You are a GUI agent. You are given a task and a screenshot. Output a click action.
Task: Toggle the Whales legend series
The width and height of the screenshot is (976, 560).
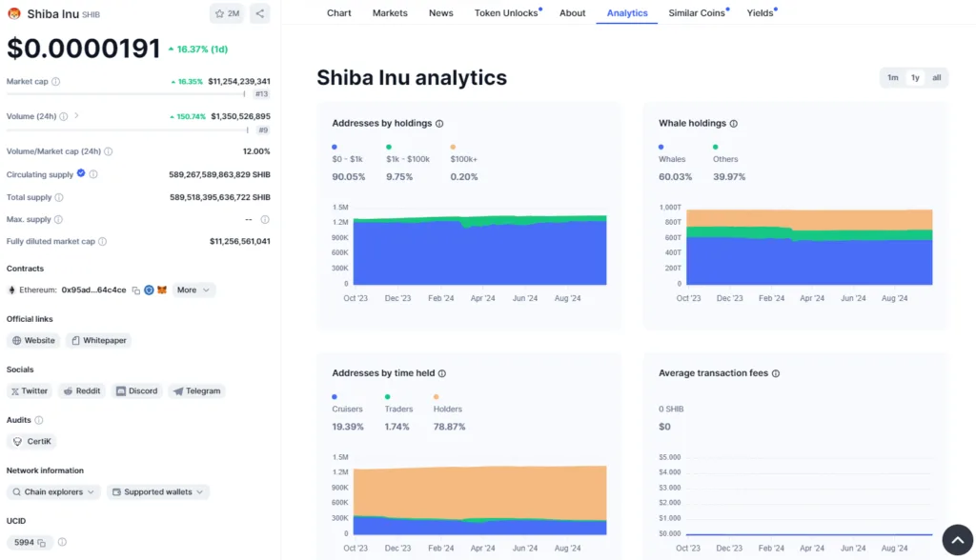pyautogui.click(x=672, y=153)
